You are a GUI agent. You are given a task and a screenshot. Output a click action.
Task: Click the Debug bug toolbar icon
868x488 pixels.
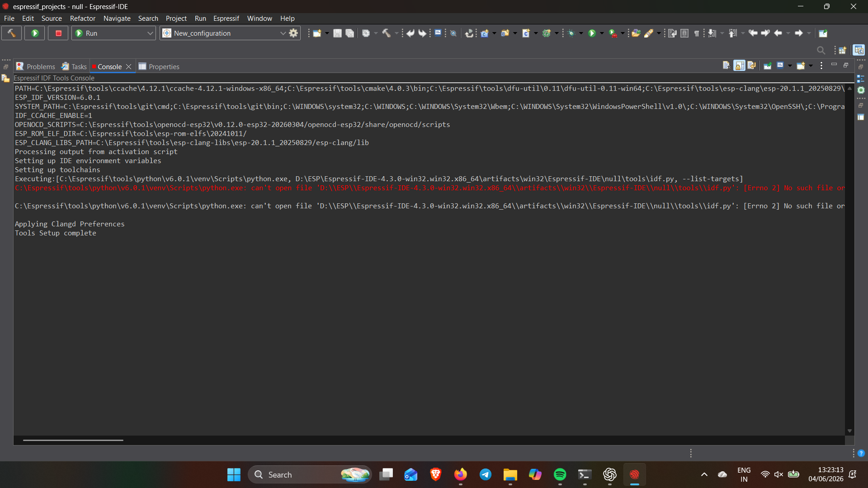click(x=571, y=33)
